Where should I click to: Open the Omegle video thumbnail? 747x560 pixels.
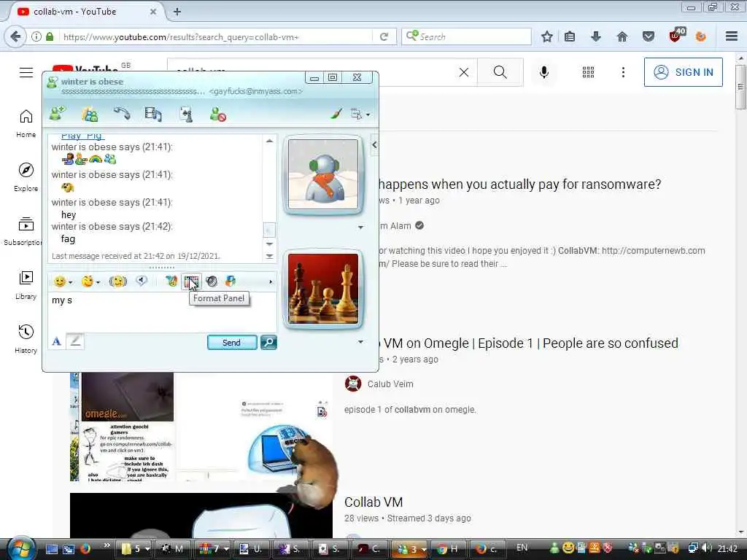coord(201,426)
